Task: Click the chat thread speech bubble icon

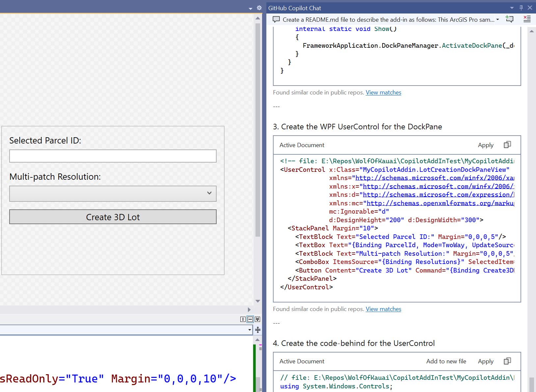Action: (276, 19)
